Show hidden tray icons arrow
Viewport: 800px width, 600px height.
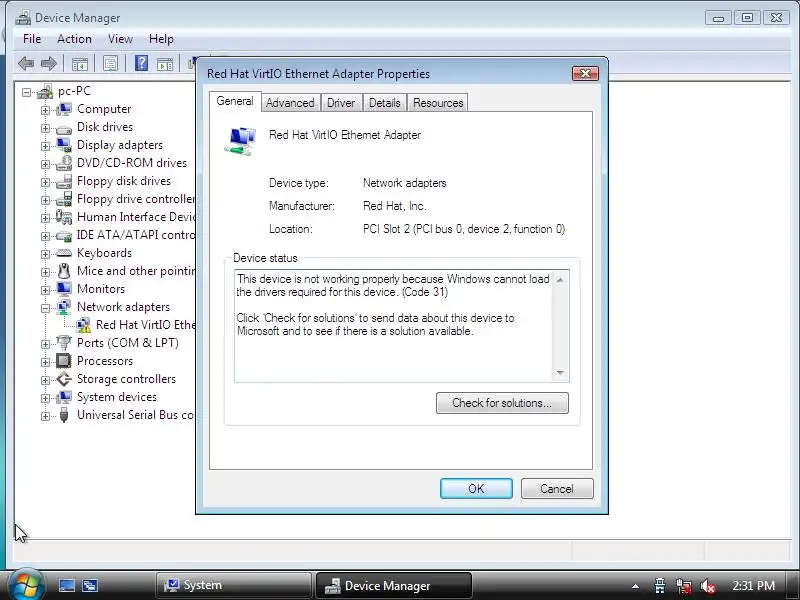click(635, 586)
